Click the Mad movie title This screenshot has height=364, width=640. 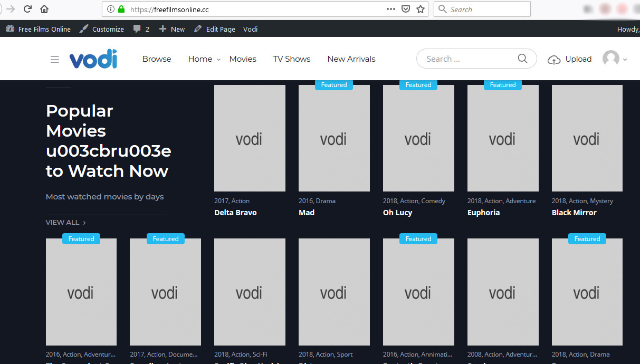point(307,213)
